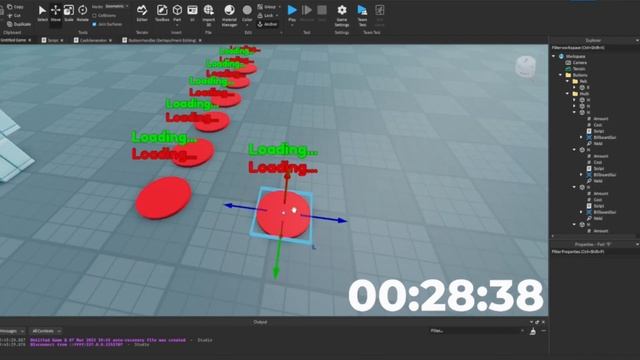Open the Messages filter dropdown in Output
Screen dimensions: 640x360
(12, 331)
